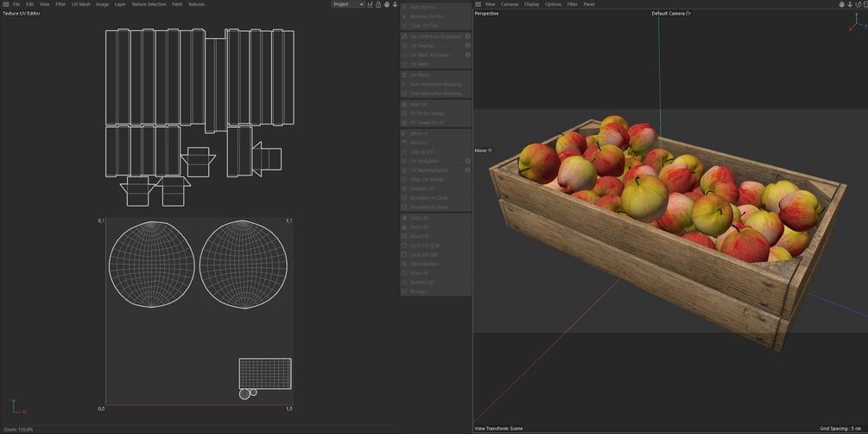
Task: Click the hand pan icon in UV editor header
Action: pyautogui.click(x=386, y=3)
